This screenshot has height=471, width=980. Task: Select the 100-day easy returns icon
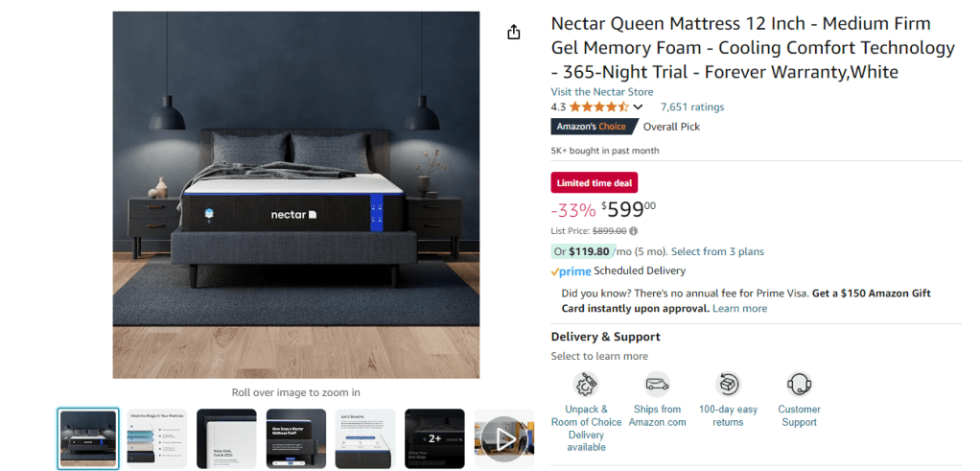point(728,384)
